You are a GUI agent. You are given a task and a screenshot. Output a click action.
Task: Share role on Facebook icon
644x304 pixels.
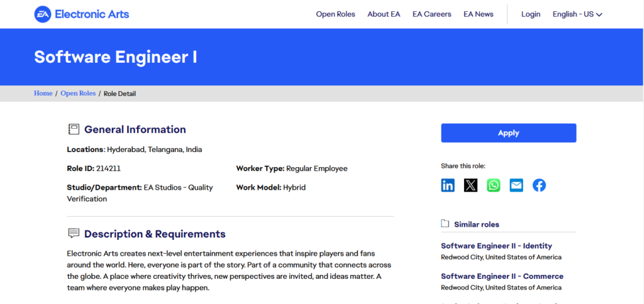539,185
